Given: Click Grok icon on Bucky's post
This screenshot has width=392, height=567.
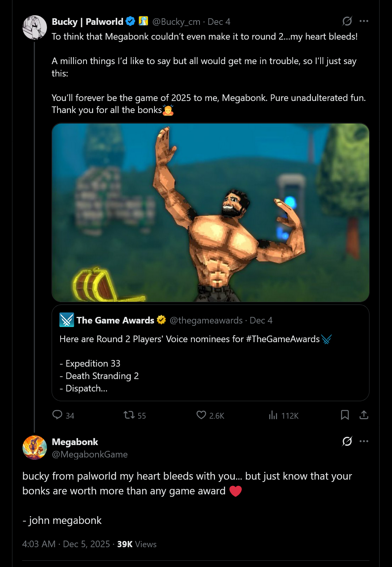Looking at the screenshot, I should [x=347, y=21].
